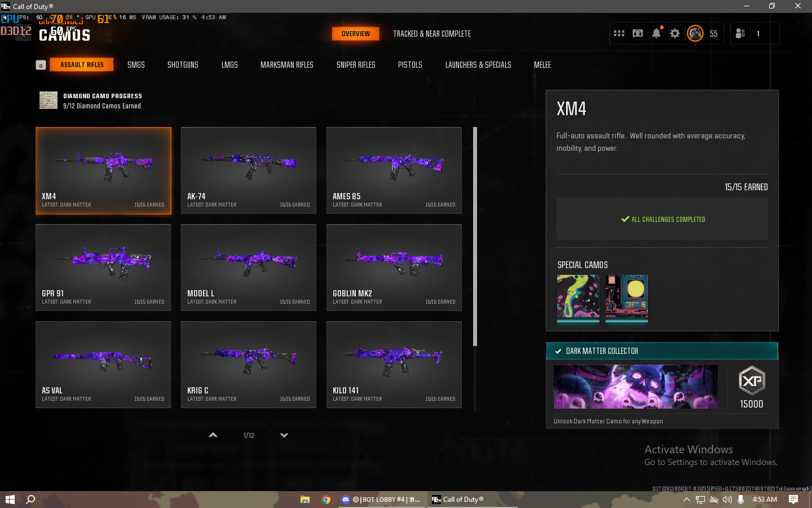Screen dimensions: 812x508
Task: Select the AS VAL weapon card
Action: click(103, 365)
